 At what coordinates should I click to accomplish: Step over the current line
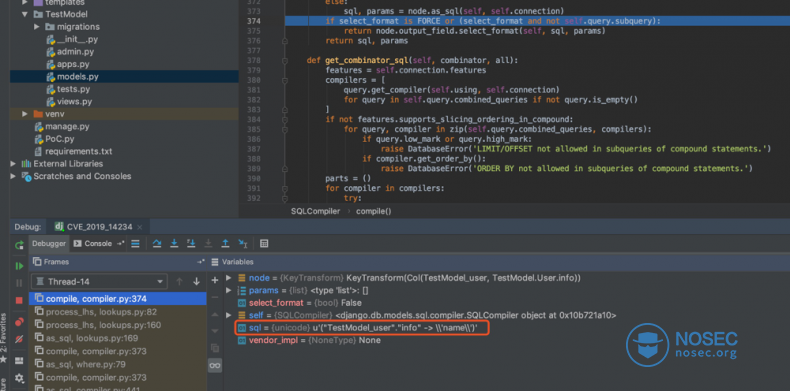coord(157,243)
